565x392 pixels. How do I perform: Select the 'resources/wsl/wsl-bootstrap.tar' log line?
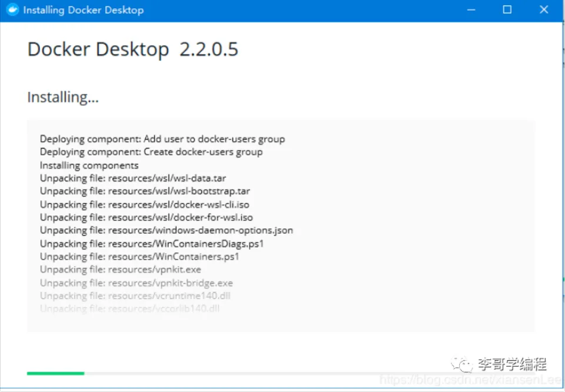(145, 191)
